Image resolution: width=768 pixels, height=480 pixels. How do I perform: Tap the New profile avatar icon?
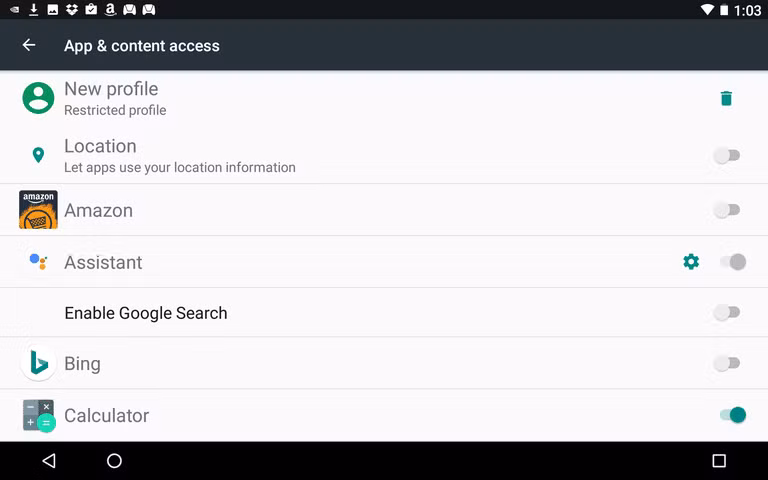tap(38, 98)
